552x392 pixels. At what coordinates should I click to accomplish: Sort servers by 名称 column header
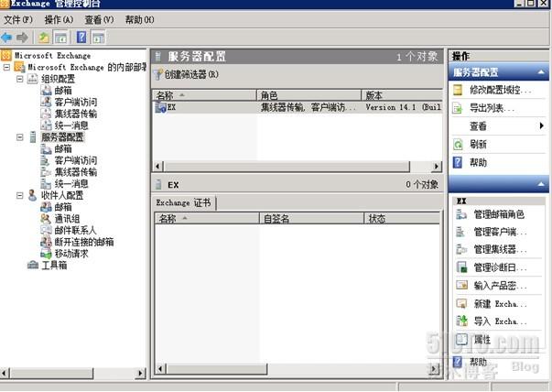click(x=204, y=95)
